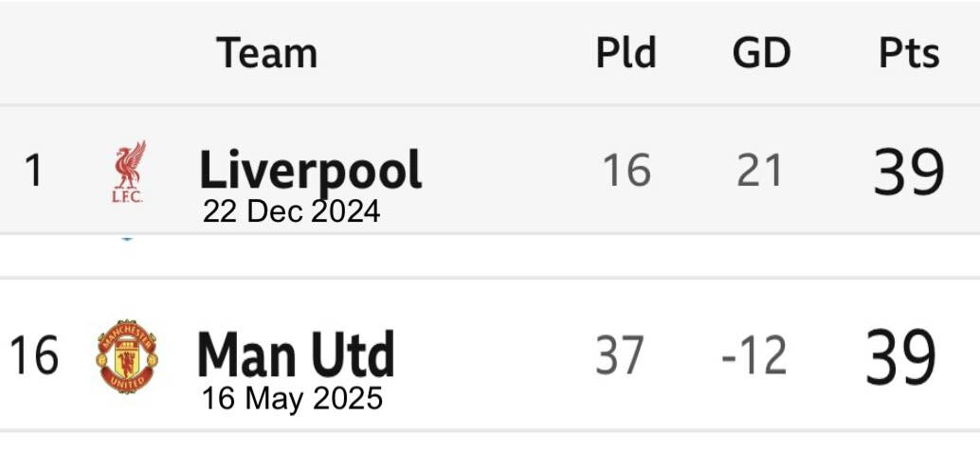980x453 pixels.
Task: Click the blank row between the two teams
Action: pos(490,256)
